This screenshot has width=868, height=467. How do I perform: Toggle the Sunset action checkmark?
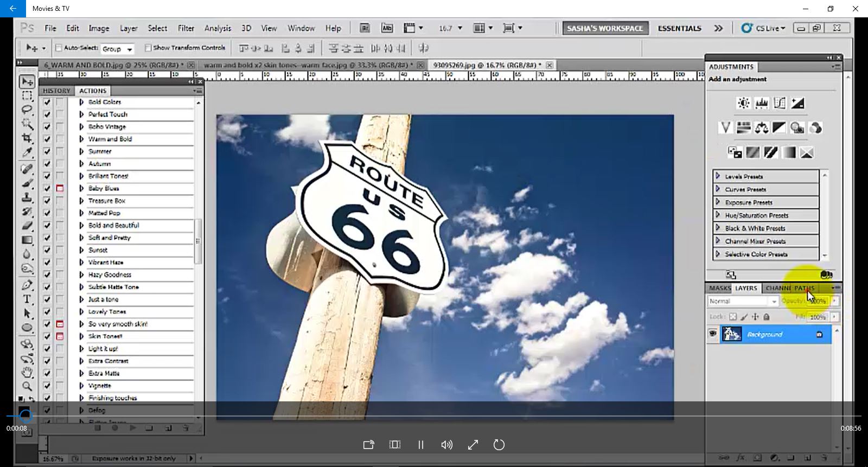click(x=47, y=250)
